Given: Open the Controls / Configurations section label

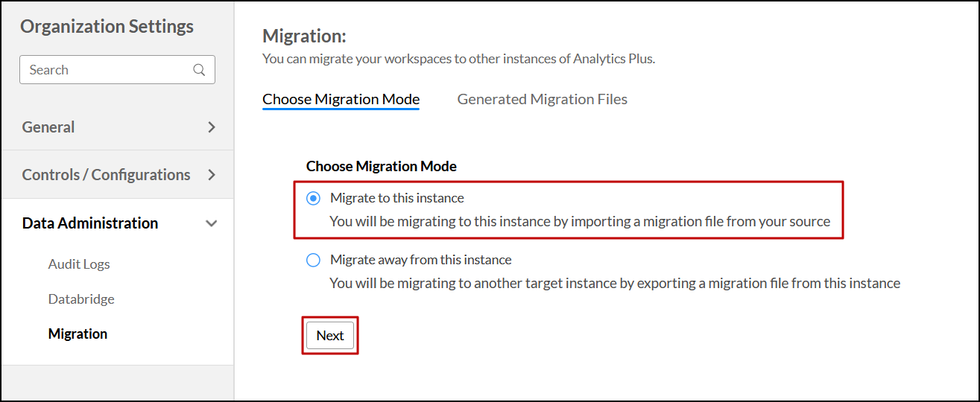Looking at the screenshot, I should tap(106, 175).
